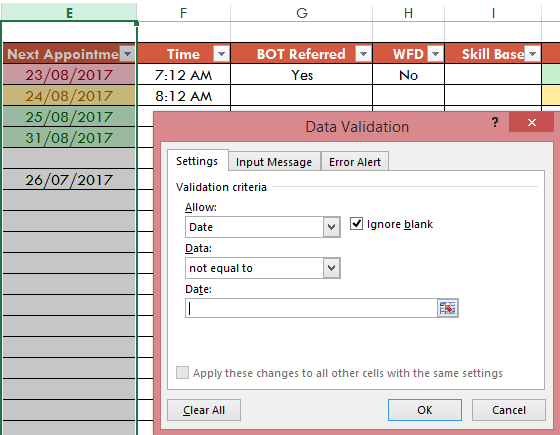Screen dimensions: 560x435
Task: Select the column E header
Action: click(69, 12)
